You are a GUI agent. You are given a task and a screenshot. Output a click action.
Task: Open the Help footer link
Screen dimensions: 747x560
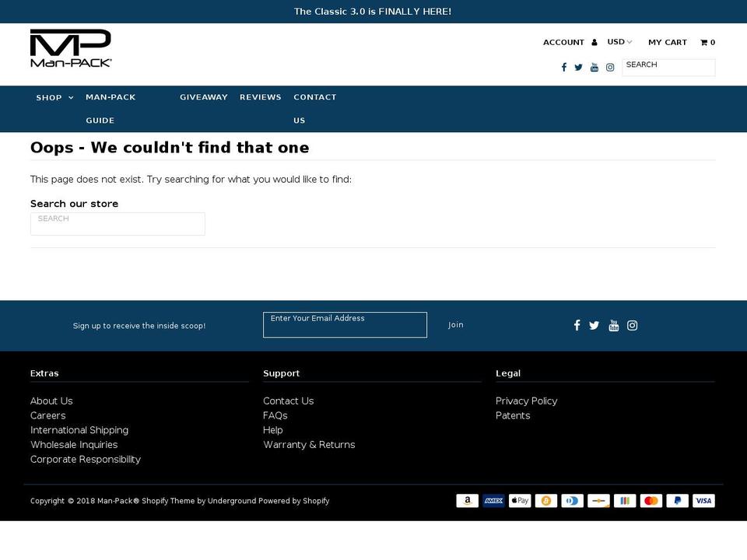coord(273,430)
